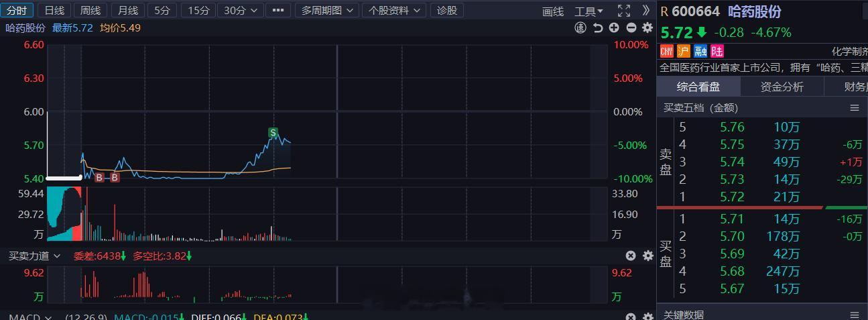Activate the 画线 drawing tool
Viewport: 868px width, 320px height.
tap(553, 11)
